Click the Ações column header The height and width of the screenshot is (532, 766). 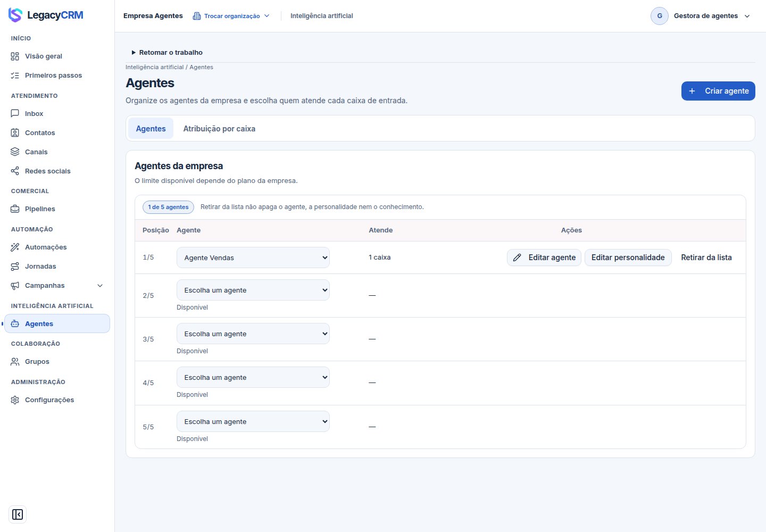pos(571,230)
